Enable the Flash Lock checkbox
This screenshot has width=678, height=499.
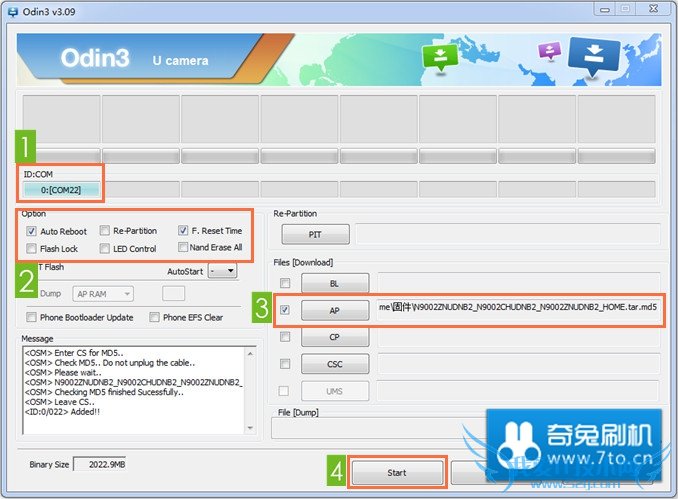click(31, 249)
